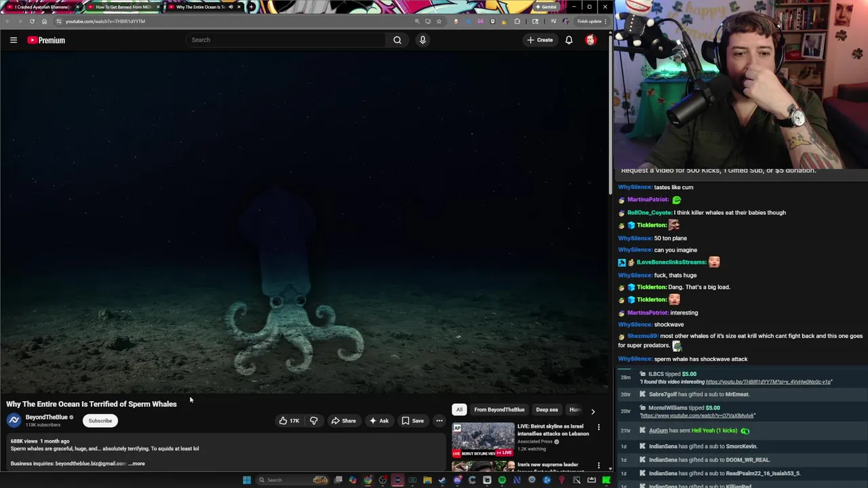The width and height of the screenshot is (868, 488).
Task: Click username Shezmu89 in chat
Action: pos(642,336)
